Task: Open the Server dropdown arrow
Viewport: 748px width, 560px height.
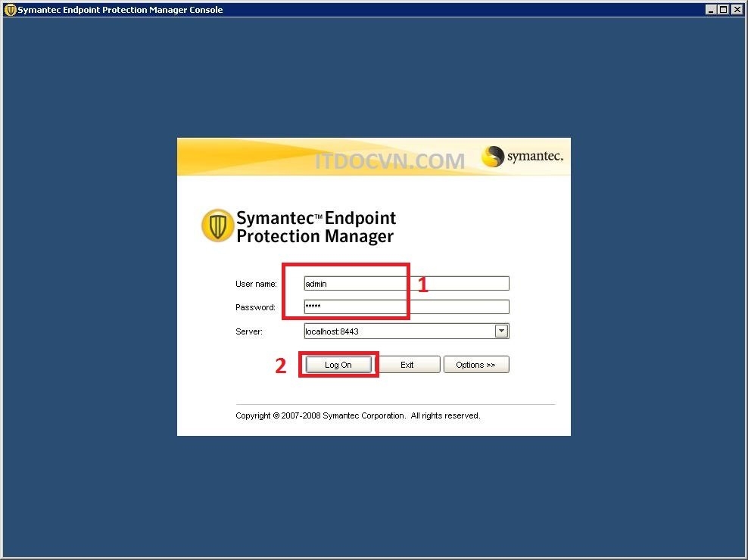Action: coord(501,331)
